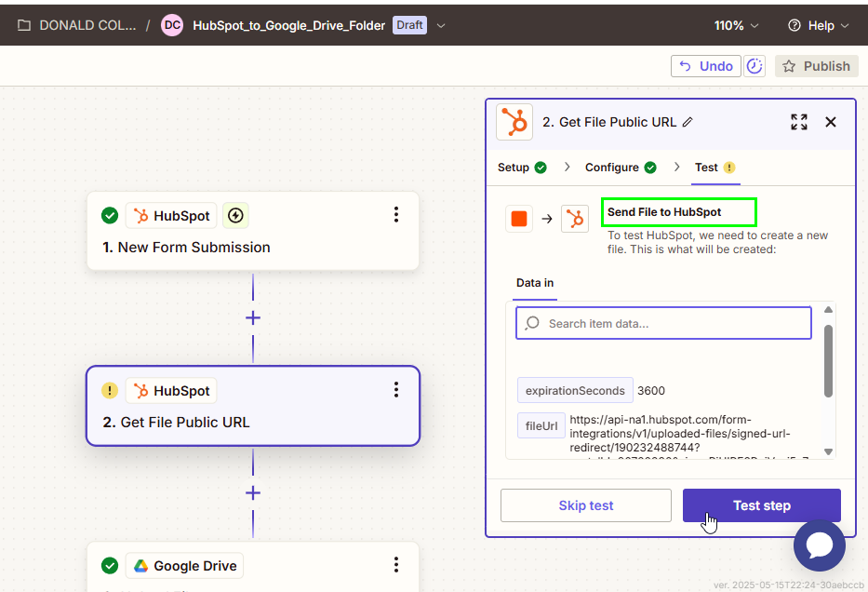Click the HubSpot logo in panel header
This screenshot has height=592, width=868.
pyautogui.click(x=514, y=122)
